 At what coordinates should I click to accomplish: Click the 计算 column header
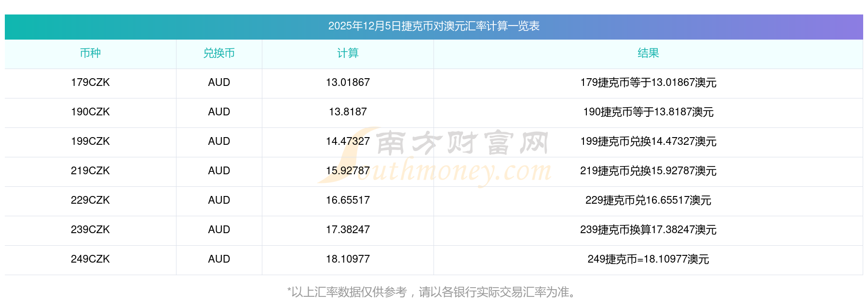point(348,53)
